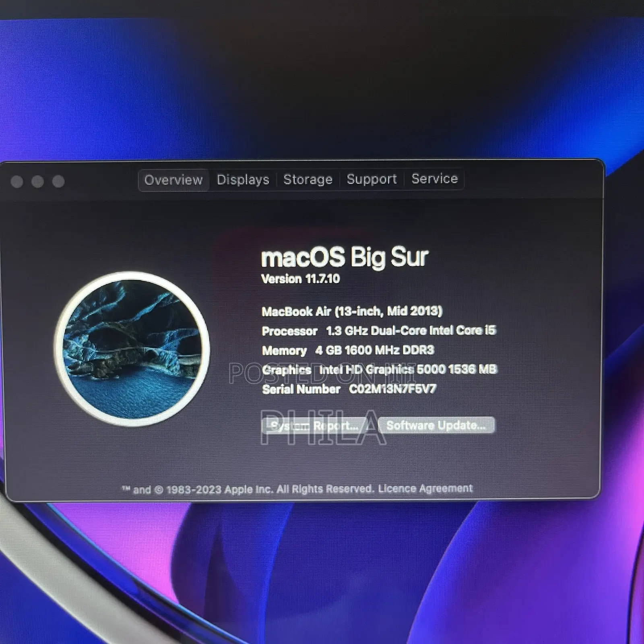The image size is (644, 644).
Task: Switch to the Displays tab
Action: [243, 180]
